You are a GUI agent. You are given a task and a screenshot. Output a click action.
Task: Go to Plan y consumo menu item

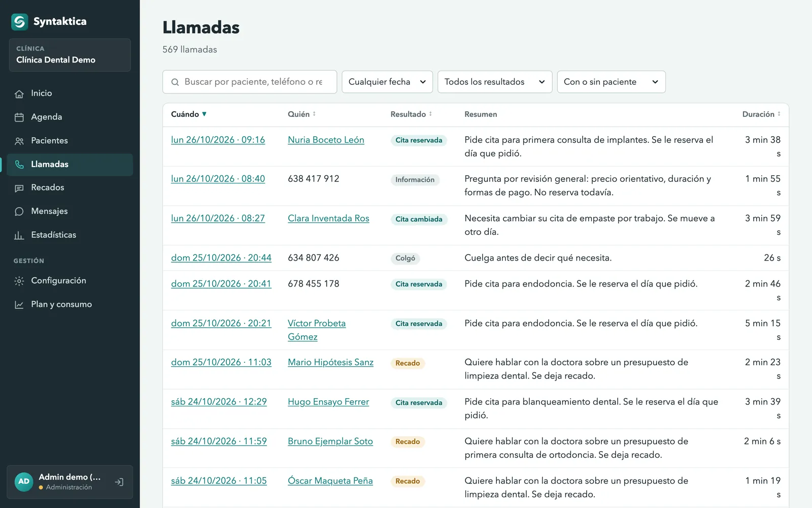70,305
